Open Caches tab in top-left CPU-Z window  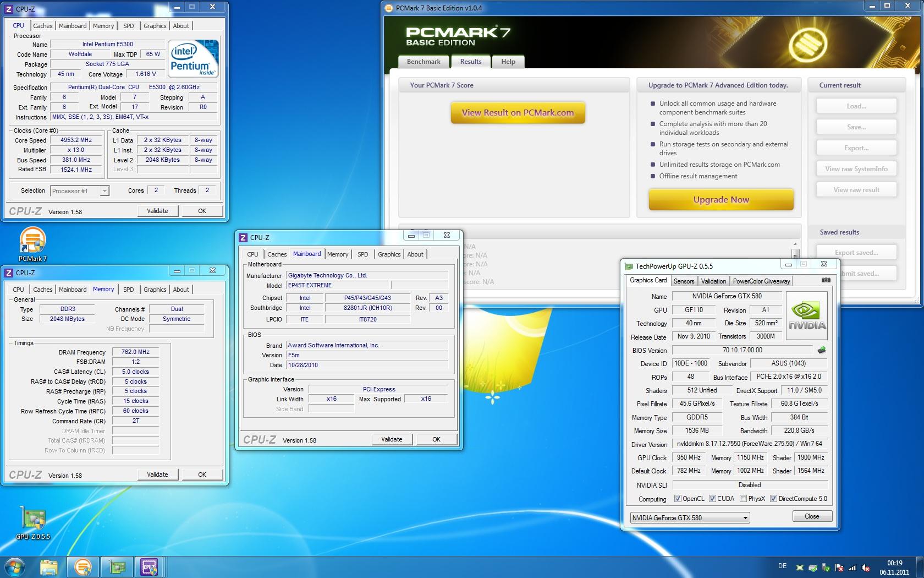pos(42,26)
